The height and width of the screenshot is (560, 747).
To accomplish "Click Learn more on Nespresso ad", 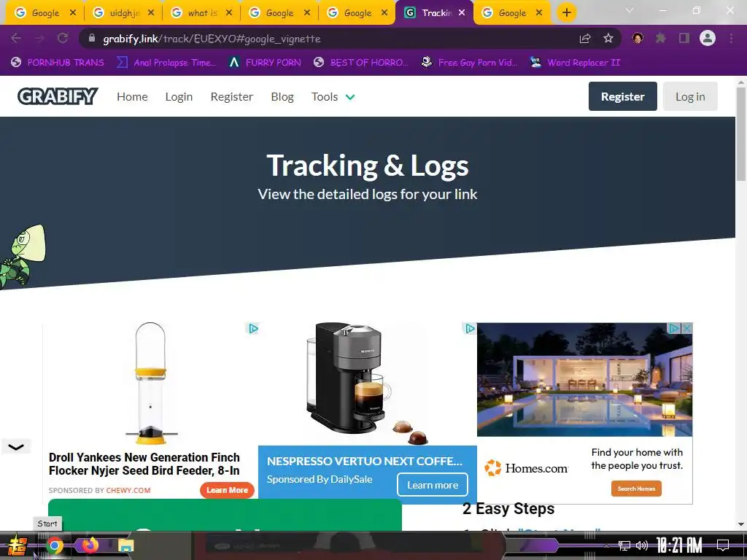I will (x=432, y=485).
